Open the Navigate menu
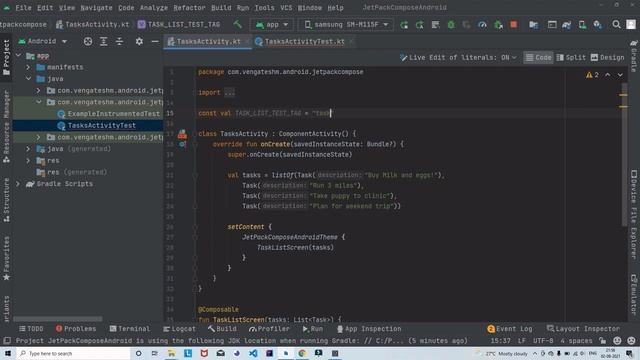The height and width of the screenshot is (360, 640). (x=96, y=8)
